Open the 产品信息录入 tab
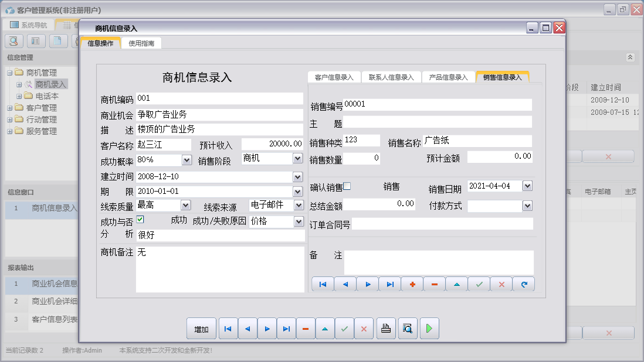Viewport: 644px width, 362px height. tap(448, 77)
